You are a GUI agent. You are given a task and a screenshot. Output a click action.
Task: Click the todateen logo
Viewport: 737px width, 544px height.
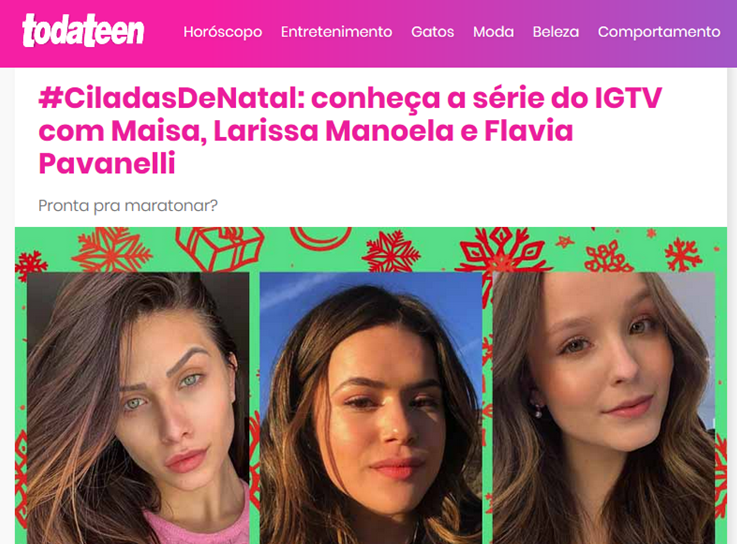(83, 31)
